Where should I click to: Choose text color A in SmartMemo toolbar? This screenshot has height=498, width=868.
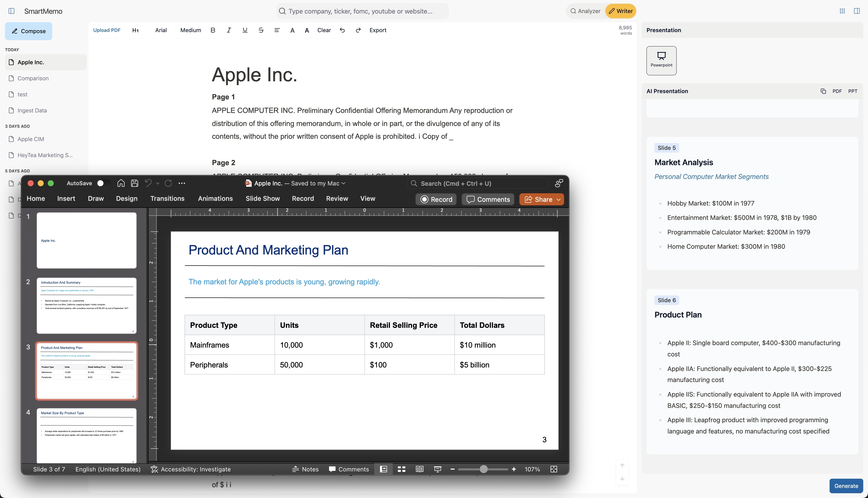(292, 30)
